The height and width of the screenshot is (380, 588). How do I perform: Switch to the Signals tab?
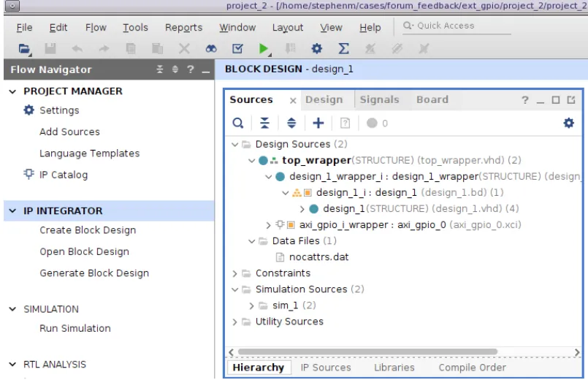379,100
